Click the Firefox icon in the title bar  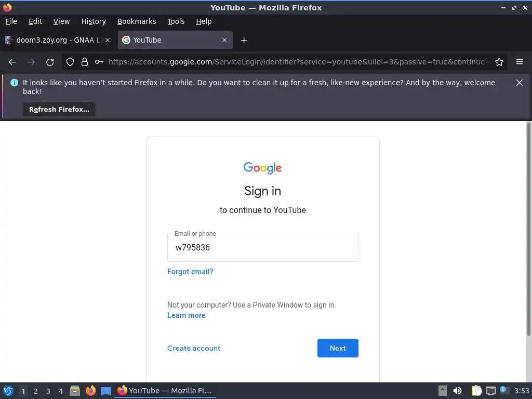[7, 7]
